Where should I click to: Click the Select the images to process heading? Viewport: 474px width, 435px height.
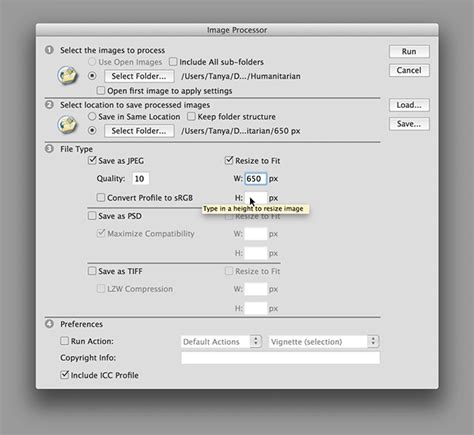tap(112, 50)
